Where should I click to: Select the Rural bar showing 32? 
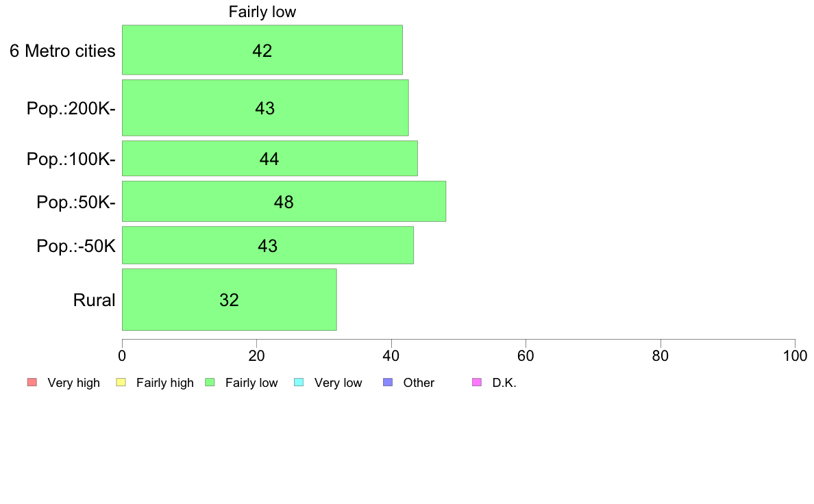230,299
